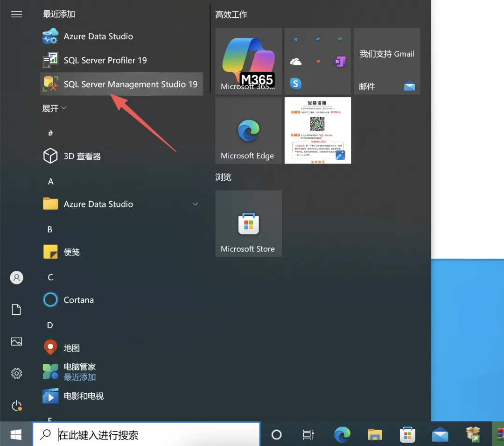The image size is (504, 446).
Task: Open SQL Server Management Studio 19
Action: tap(121, 84)
